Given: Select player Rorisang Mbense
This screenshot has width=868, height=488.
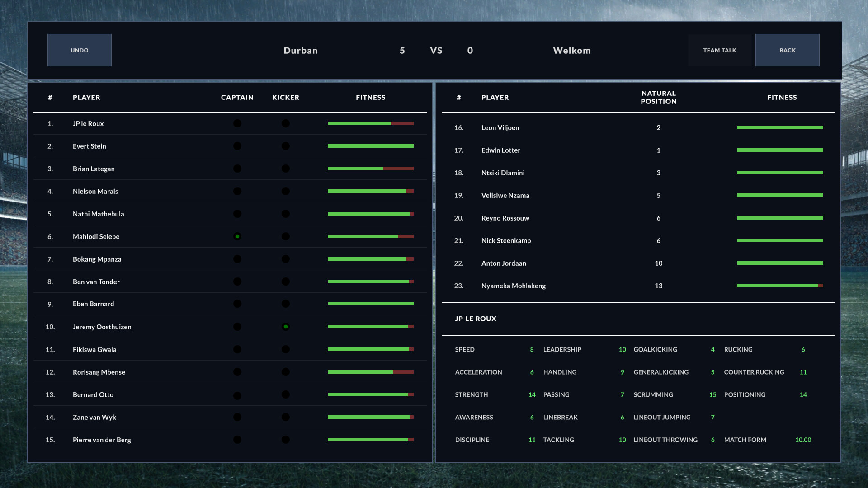Looking at the screenshot, I should [99, 372].
